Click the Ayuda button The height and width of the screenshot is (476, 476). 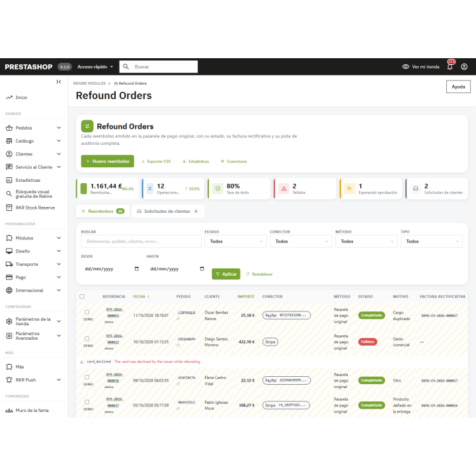(458, 87)
